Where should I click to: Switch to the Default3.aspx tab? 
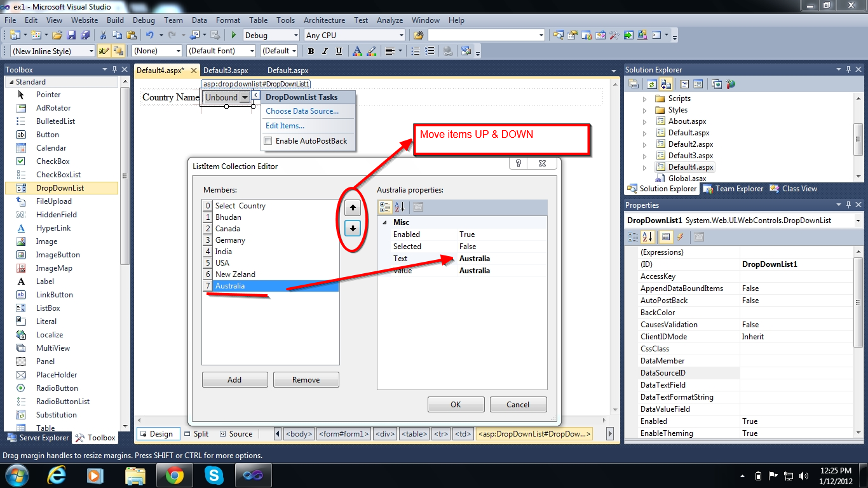pos(226,71)
